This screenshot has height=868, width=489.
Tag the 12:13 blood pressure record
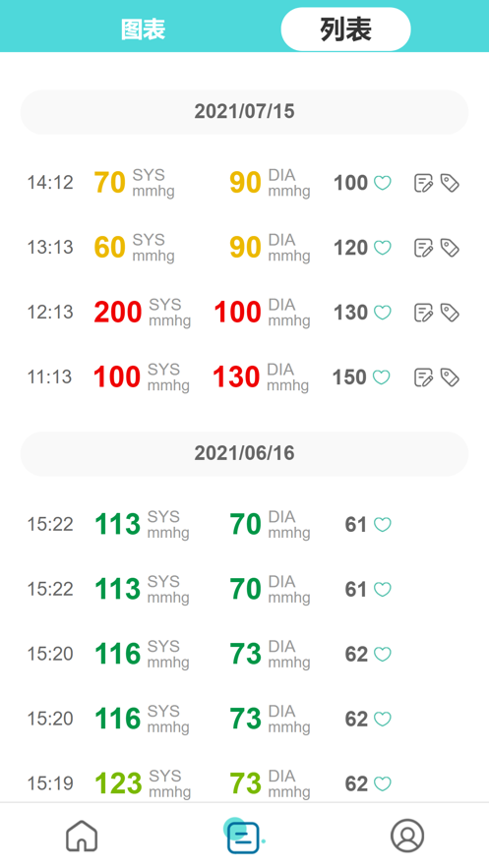click(x=450, y=313)
